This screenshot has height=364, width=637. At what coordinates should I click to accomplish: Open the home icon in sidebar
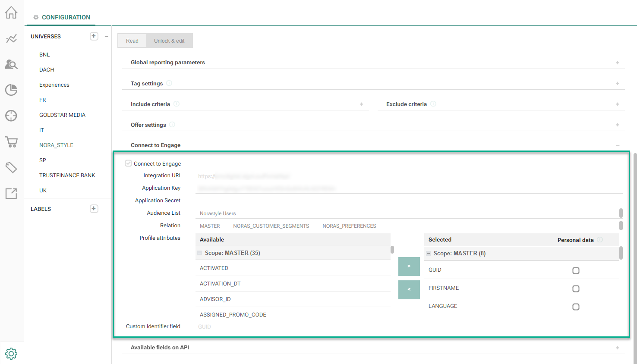11,13
